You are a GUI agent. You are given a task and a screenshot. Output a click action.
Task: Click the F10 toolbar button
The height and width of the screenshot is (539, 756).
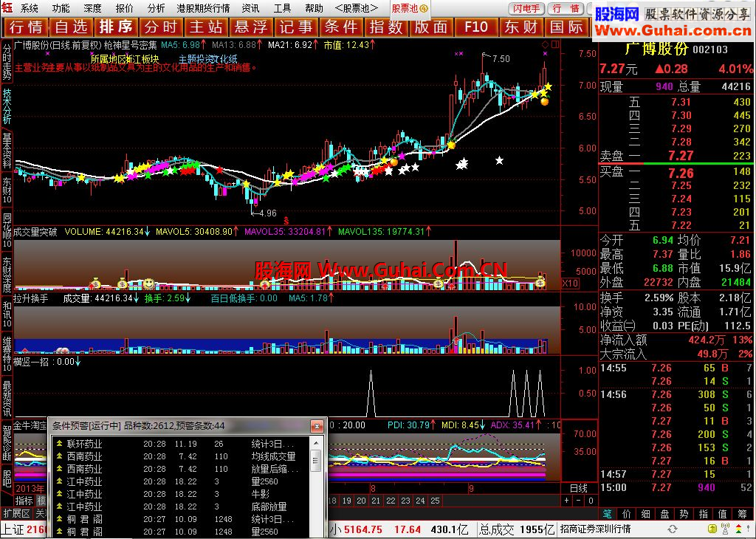[477, 27]
